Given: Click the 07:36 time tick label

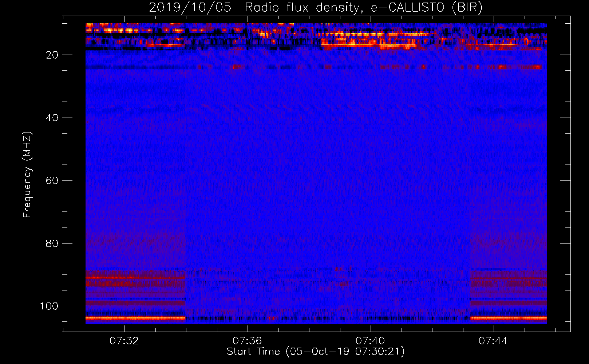Looking at the screenshot, I should [248, 341].
